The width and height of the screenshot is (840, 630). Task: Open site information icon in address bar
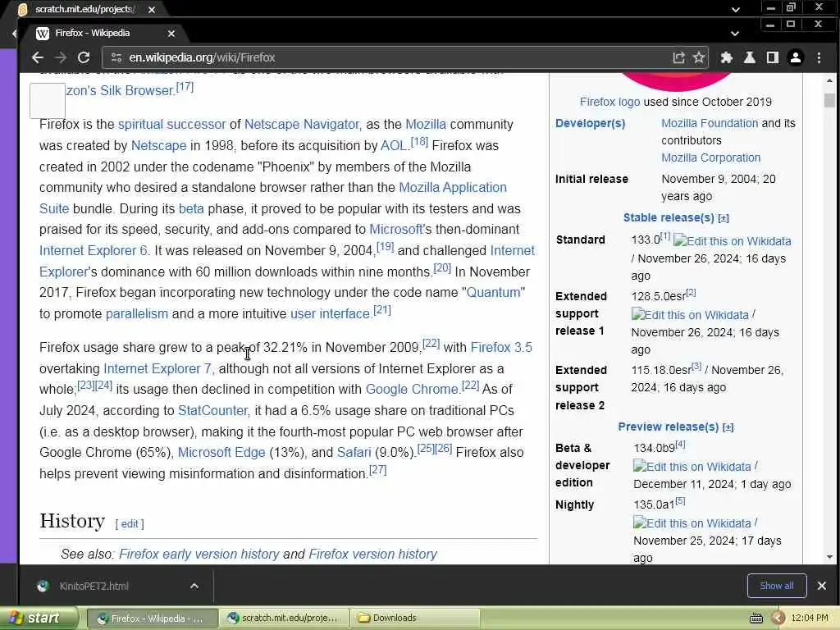point(116,58)
